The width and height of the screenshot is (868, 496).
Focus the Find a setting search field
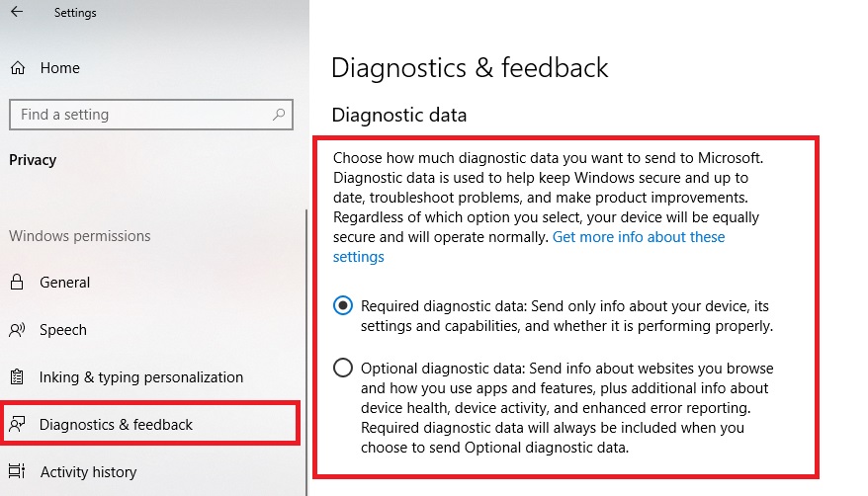[138, 115]
